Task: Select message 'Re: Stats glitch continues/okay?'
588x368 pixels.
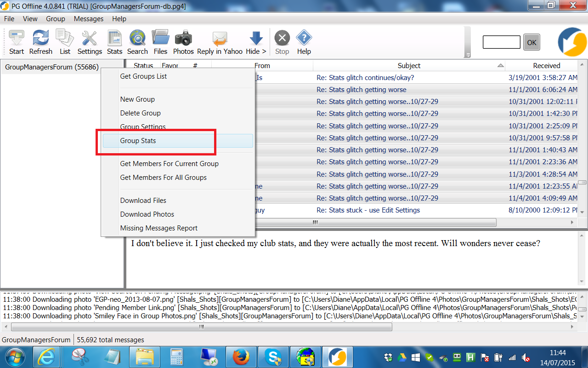Action: point(365,78)
